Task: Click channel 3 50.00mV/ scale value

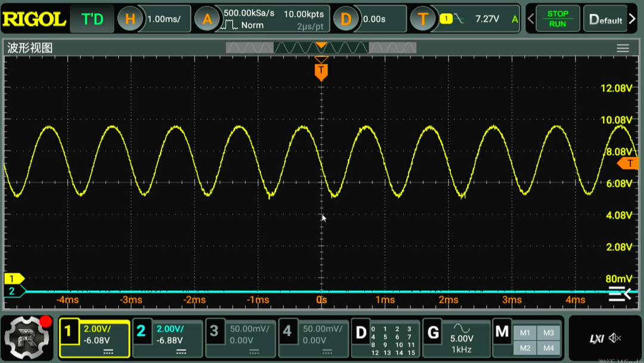Action: (x=249, y=329)
